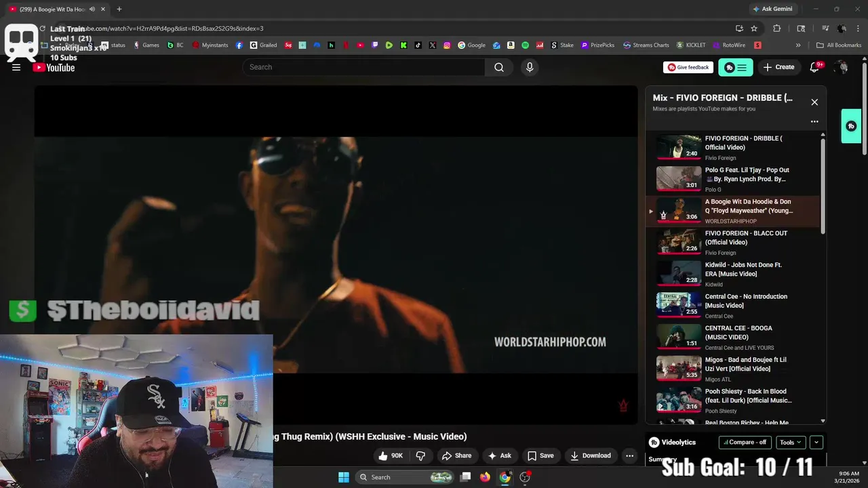Open the Videolytics side tab icon

tap(851, 126)
